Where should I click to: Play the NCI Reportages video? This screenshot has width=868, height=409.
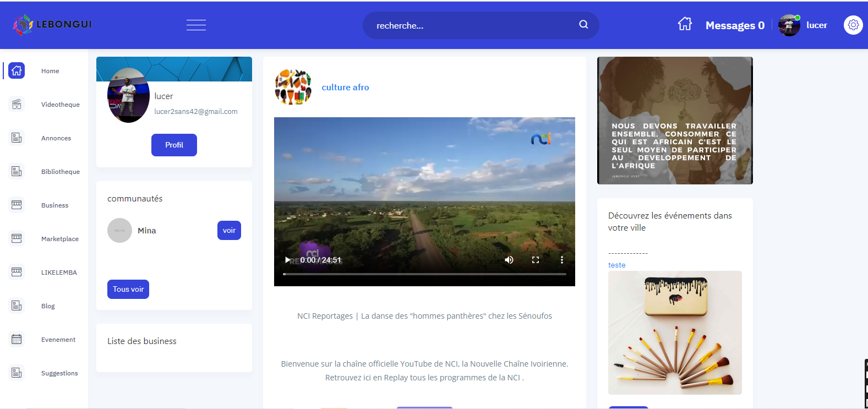pos(287,260)
